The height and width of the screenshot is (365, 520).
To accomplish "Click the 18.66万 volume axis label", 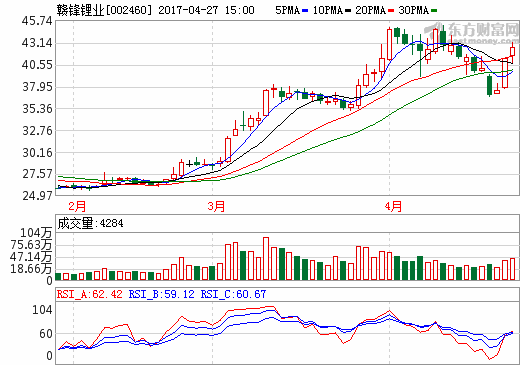I will click(x=31, y=269).
